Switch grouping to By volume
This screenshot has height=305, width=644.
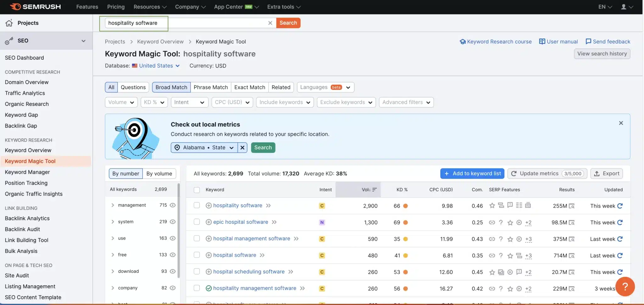pyautogui.click(x=159, y=174)
